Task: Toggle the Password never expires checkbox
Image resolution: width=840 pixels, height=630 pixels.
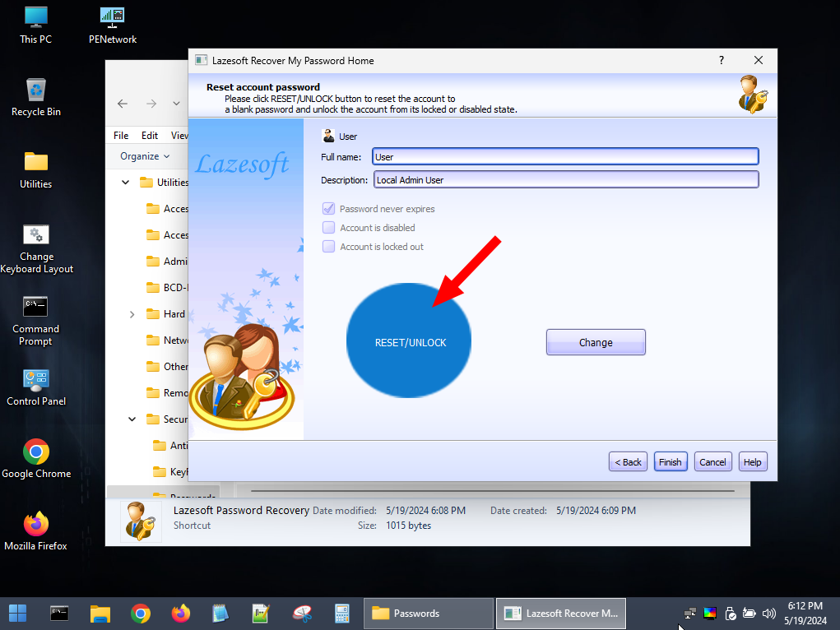Action: coord(328,208)
